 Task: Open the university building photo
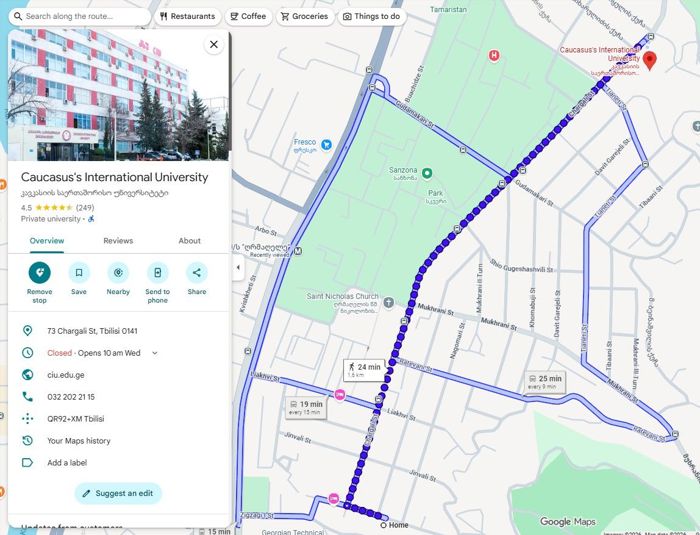[x=118, y=95]
